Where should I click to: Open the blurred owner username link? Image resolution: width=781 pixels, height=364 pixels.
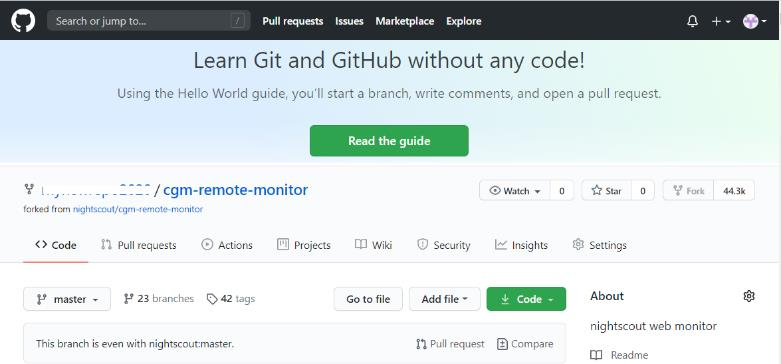point(96,190)
